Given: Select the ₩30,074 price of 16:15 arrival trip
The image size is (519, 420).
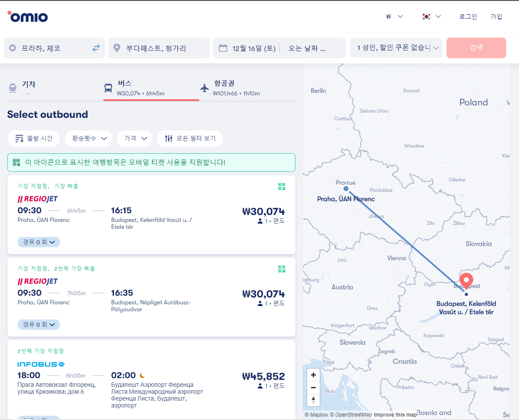Looking at the screenshot, I should tap(263, 212).
